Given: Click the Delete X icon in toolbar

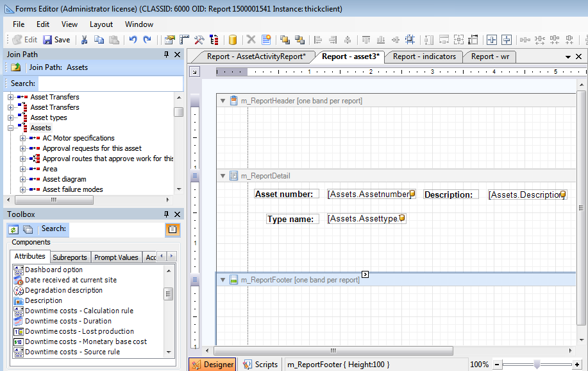Looking at the screenshot, I should pyautogui.click(x=251, y=40).
